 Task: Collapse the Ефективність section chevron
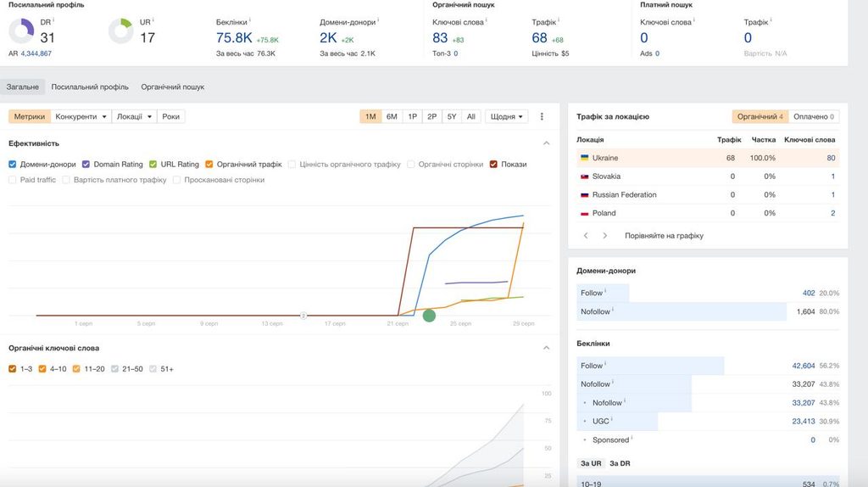coord(547,143)
